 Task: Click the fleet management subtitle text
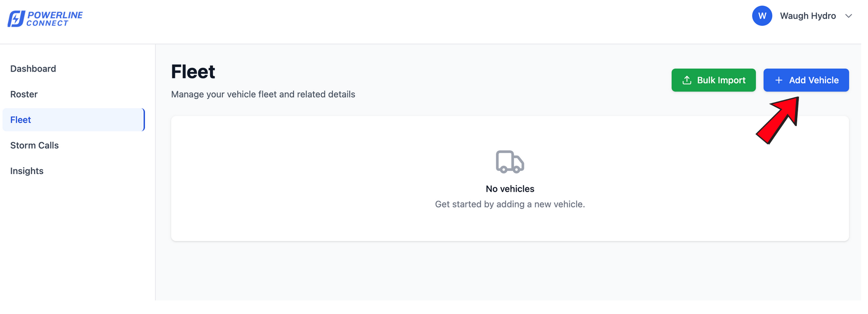point(263,94)
